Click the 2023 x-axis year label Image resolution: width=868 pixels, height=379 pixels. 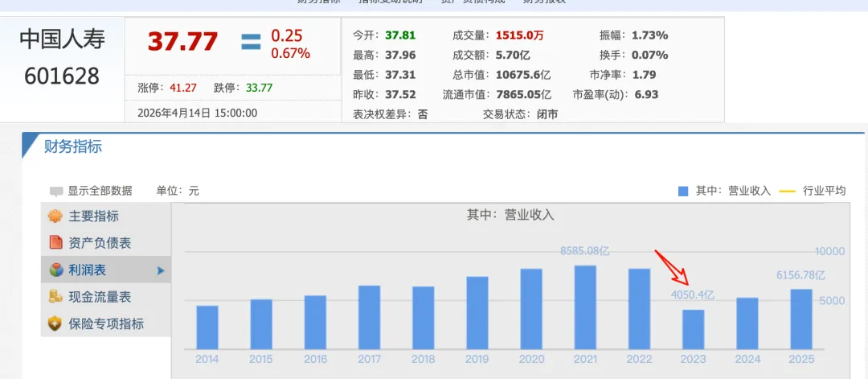pos(694,359)
